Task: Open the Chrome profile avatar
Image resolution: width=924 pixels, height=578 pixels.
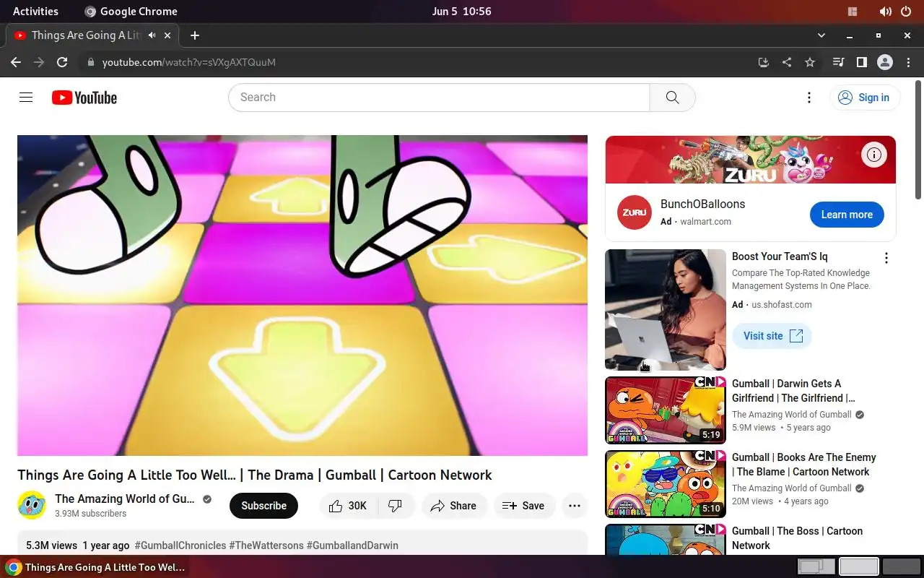Action: [x=885, y=62]
